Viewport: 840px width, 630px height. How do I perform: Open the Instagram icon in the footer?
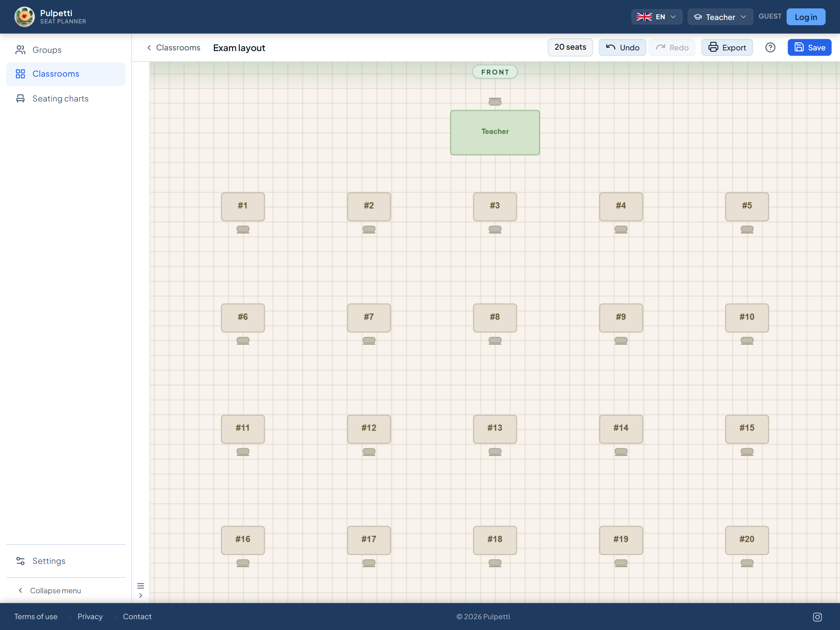817,617
